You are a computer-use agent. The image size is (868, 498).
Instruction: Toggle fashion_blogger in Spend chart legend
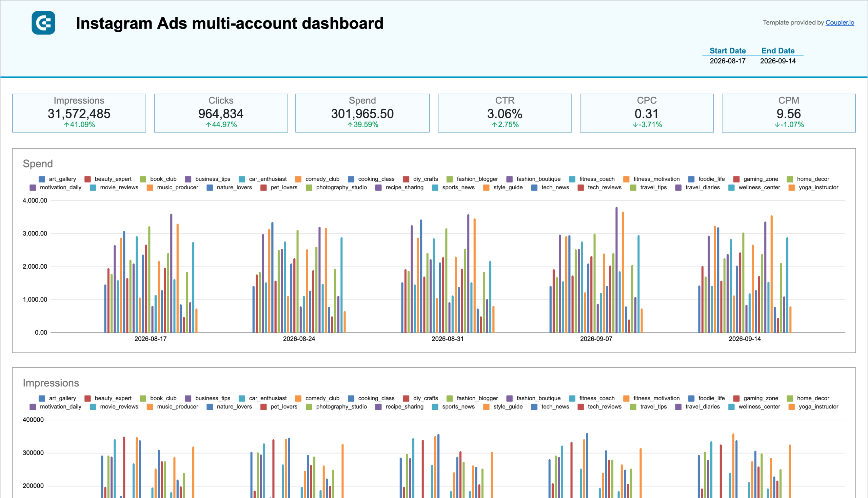[472, 179]
